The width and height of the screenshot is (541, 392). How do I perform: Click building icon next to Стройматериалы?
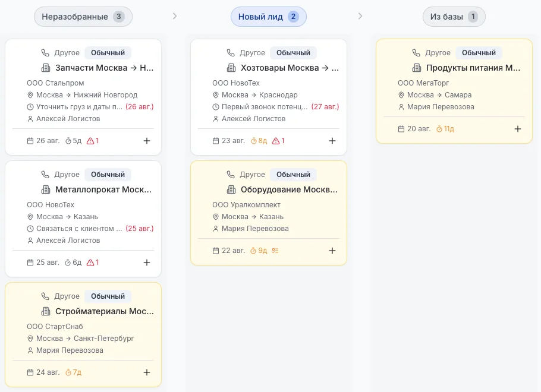point(46,311)
